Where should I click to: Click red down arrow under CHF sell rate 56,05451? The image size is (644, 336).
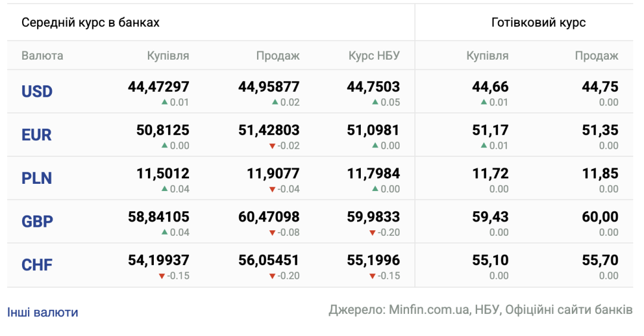(272, 276)
